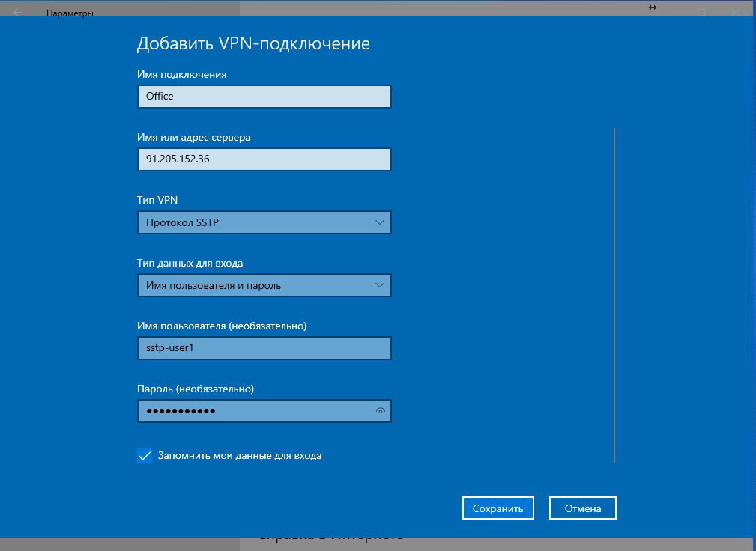Click the vertical scrollbar of the dialog
This screenshot has height=551, width=756.
[x=614, y=295]
